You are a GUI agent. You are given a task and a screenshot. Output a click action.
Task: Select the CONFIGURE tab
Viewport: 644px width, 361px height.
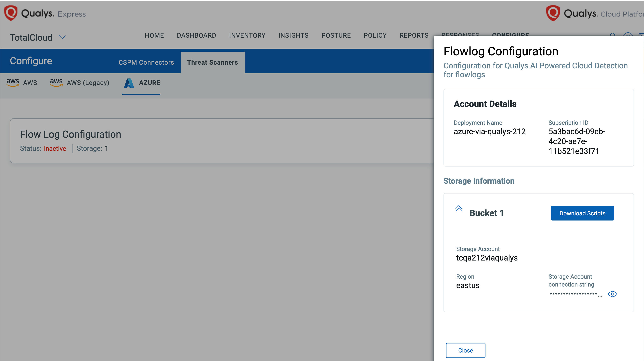coord(510,34)
